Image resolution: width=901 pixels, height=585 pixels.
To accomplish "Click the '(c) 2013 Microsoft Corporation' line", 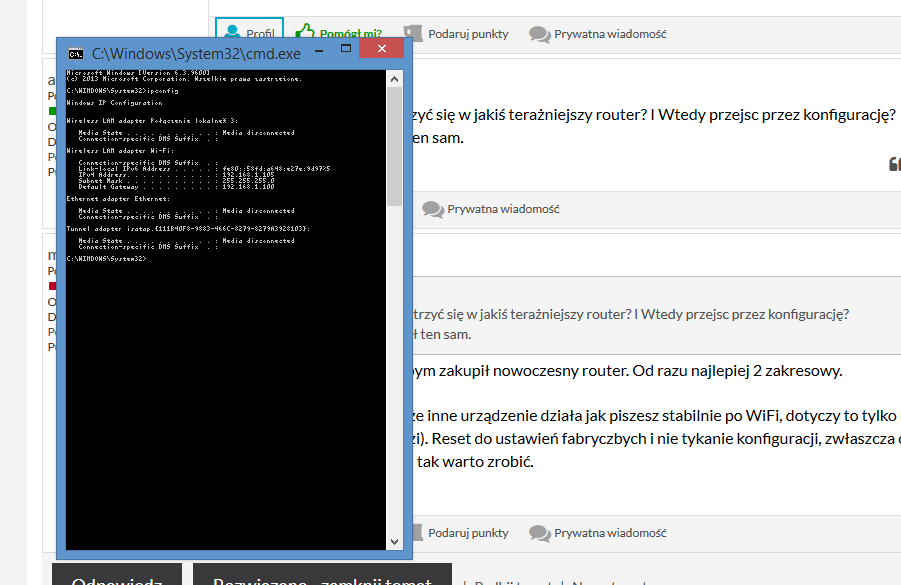I will click(x=184, y=79).
